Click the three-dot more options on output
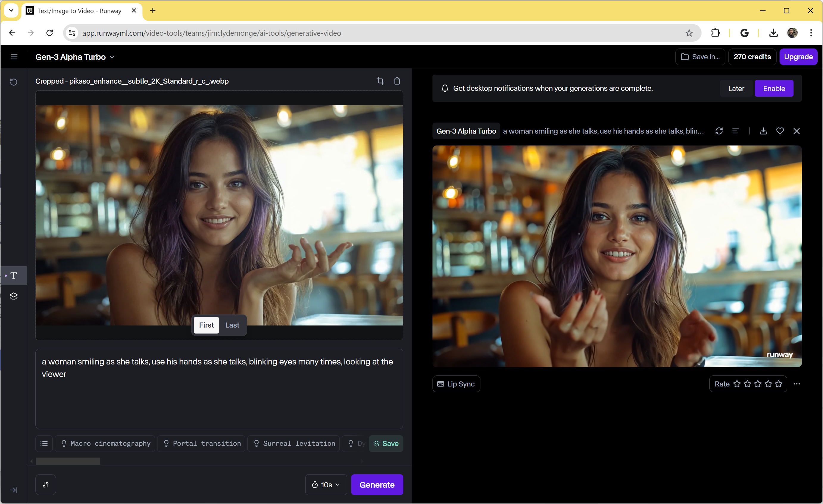823x504 pixels. point(797,384)
